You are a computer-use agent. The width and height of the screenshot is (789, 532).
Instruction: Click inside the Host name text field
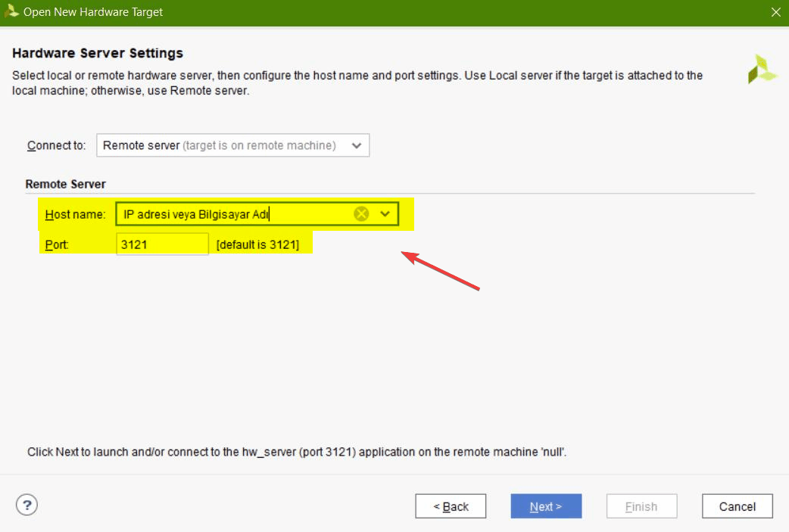click(235, 214)
